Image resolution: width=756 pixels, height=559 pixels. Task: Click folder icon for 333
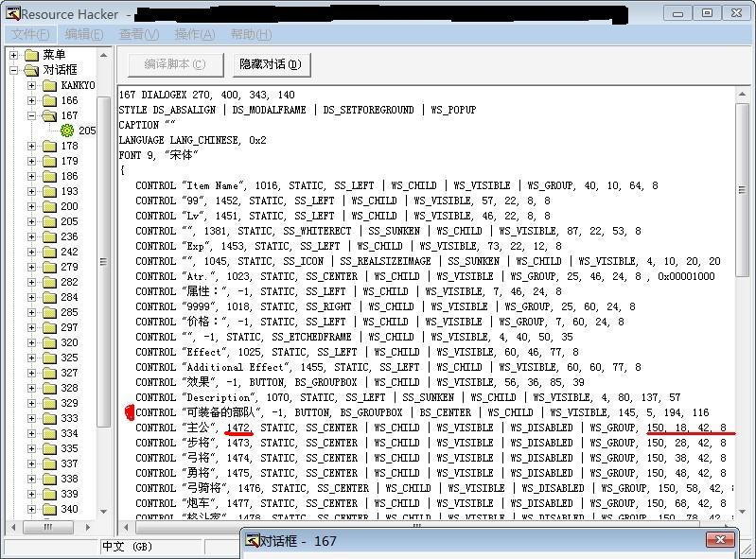click(49, 418)
